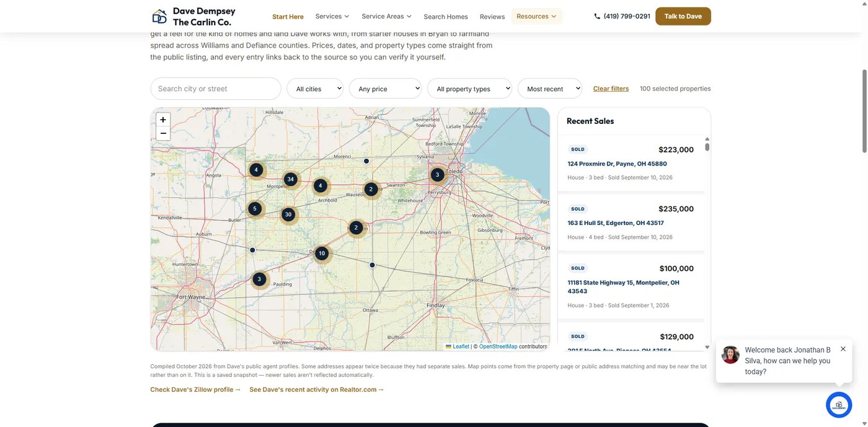Image resolution: width=868 pixels, height=427 pixels.
Task: Open the chat widget launcher
Action: 839,405
